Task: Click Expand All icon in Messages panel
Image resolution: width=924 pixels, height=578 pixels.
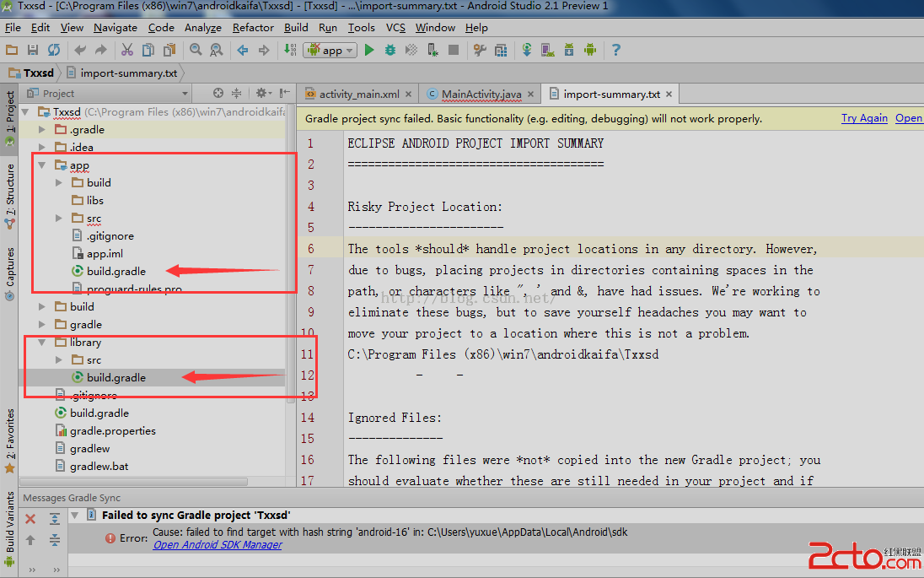Action: pos(55,519)
